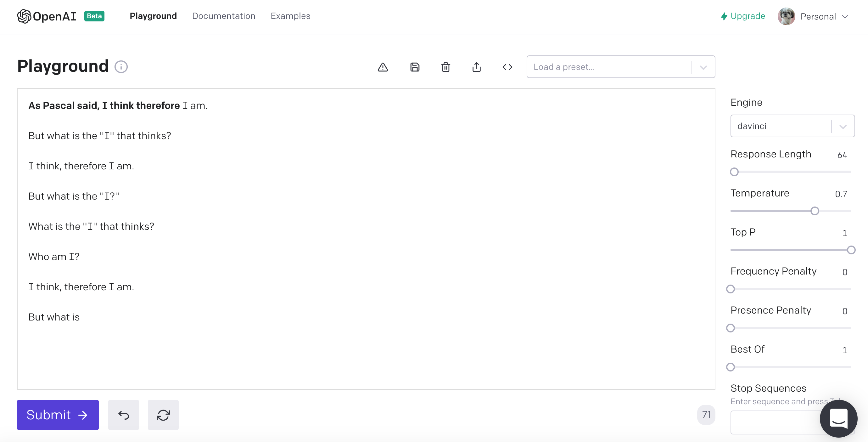The height and width of the screenshot is (442, 868).
Task: Click the Engine label
Action: [746, 103]
